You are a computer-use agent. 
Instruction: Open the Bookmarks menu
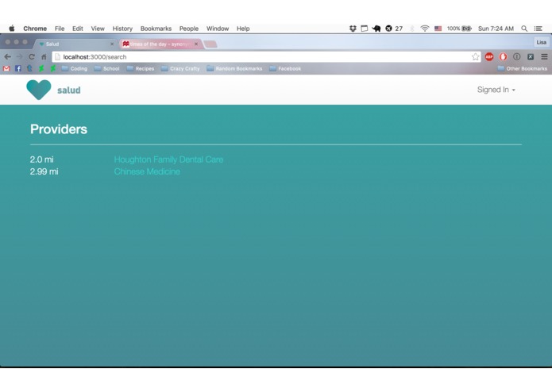click(x=156, y=29)
